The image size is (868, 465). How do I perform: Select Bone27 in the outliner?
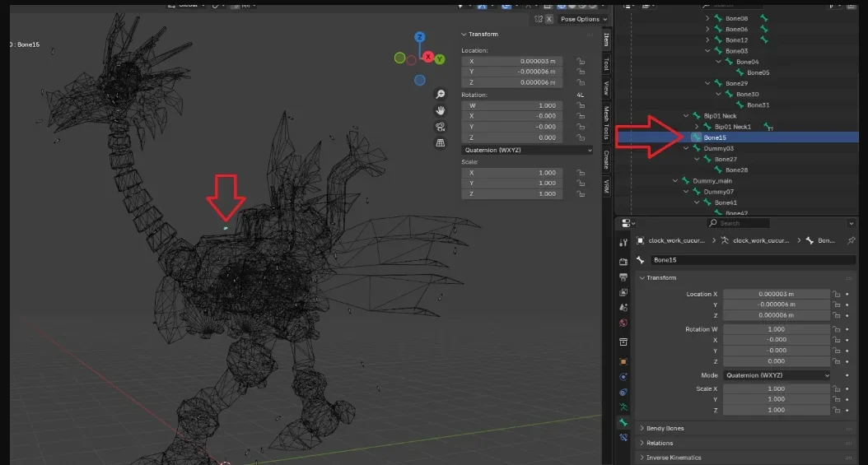[726, 159]
